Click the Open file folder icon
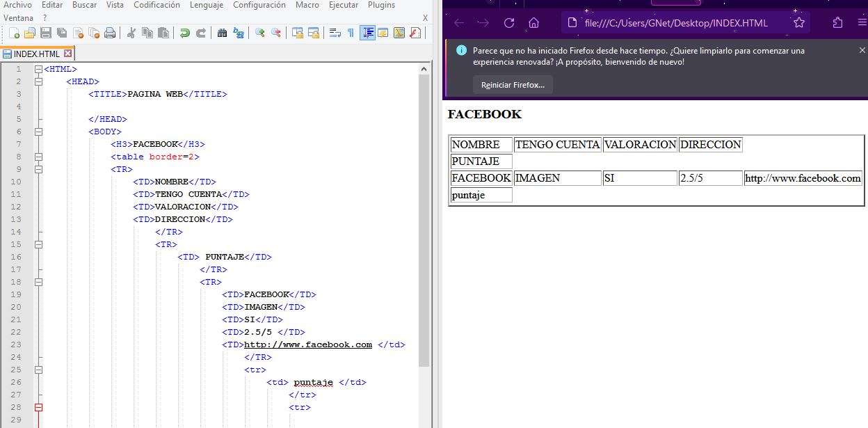 (x=29, y=33)
